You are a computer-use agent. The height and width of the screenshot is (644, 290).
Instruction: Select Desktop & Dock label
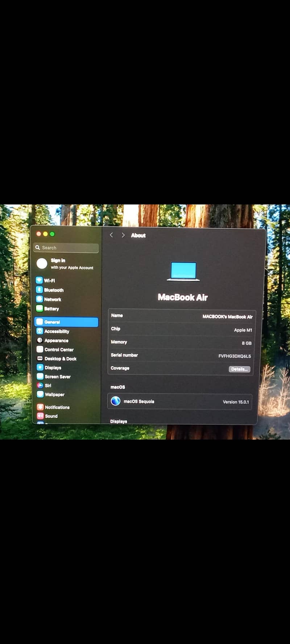tap(61, 359)
